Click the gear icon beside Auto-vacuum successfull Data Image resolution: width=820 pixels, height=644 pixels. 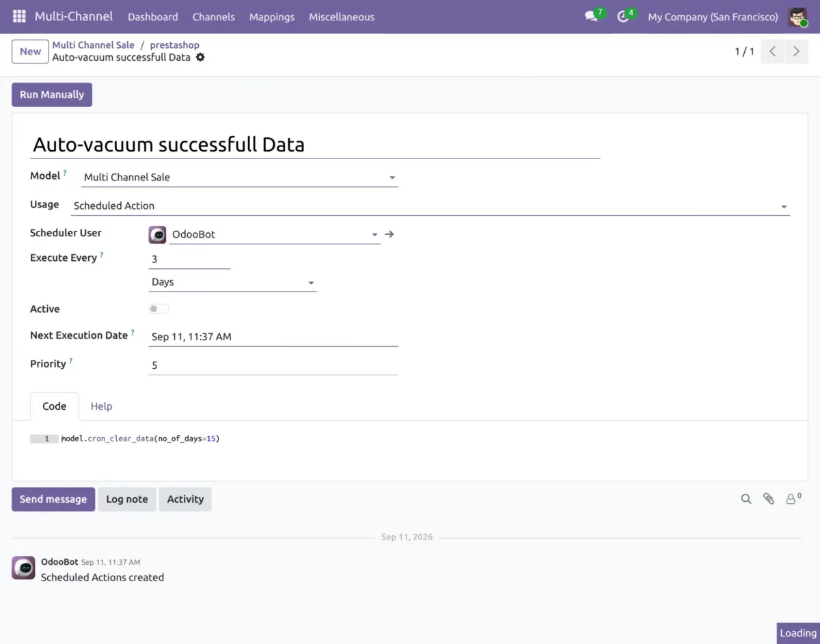(x=200, y=57)
